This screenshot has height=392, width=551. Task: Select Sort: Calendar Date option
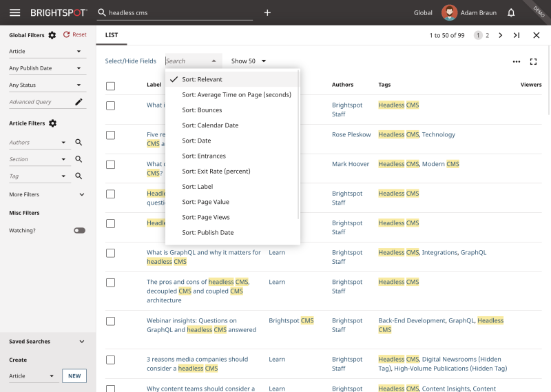tap(232, 125)
